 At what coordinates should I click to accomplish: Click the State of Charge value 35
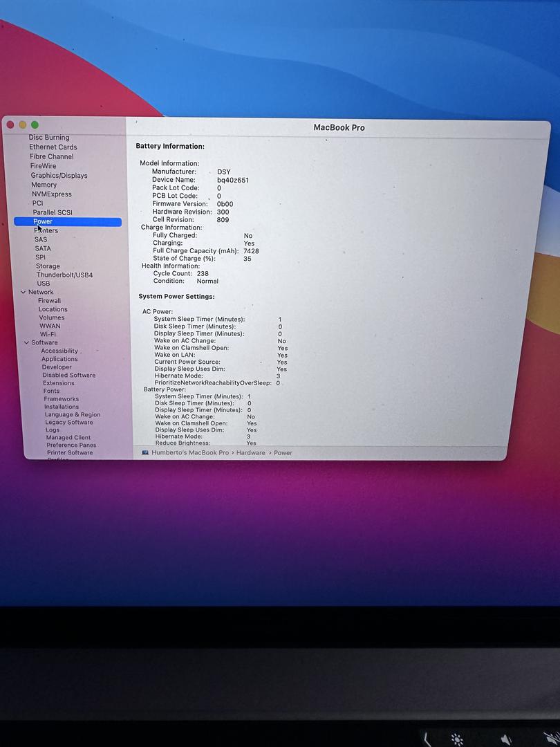point(247,259)
